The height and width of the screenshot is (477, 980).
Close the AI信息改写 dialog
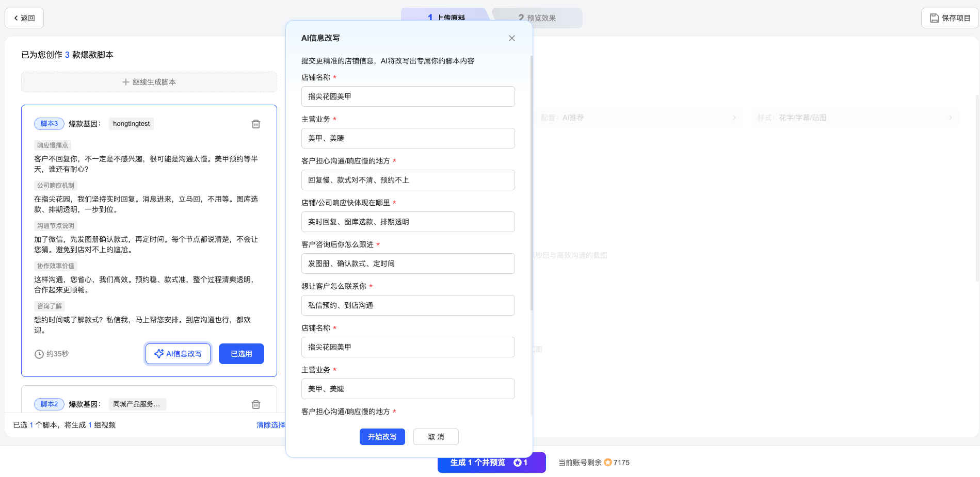(512, 38)
